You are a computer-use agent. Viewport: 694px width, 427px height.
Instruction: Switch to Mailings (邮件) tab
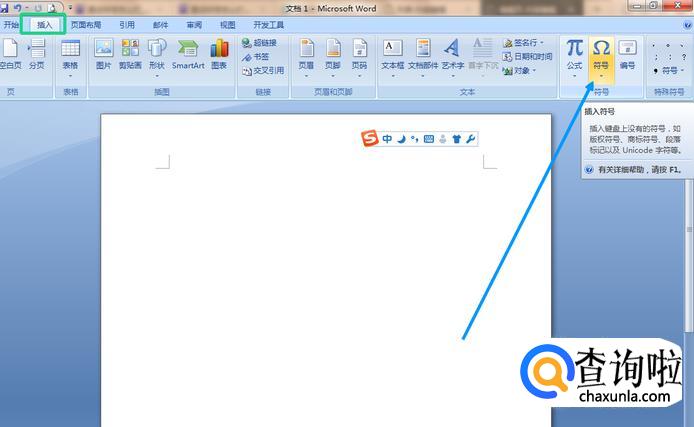161,25
